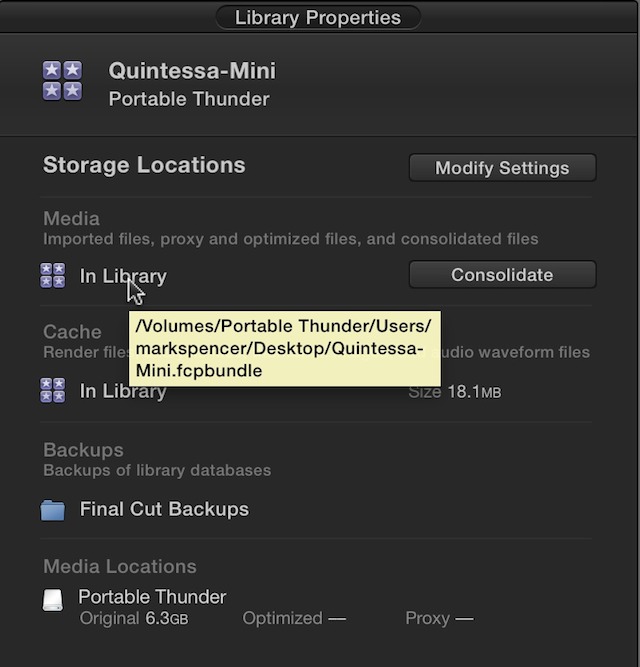Click the blue Final Cut Backups folder icon
This screenshot has height=667, width=640.
point(53,510)
